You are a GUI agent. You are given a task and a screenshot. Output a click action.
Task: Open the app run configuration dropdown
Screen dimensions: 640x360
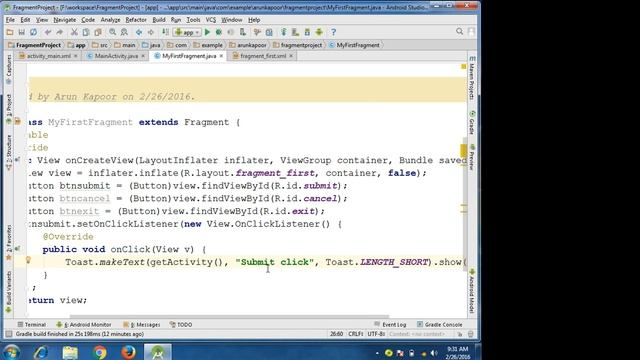click(187, 32)
